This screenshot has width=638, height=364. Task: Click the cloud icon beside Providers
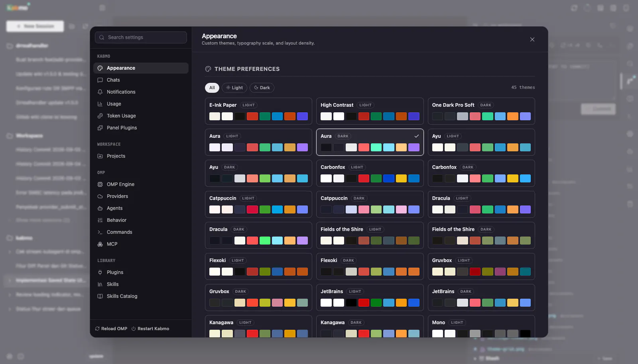(x=100, y=196)
